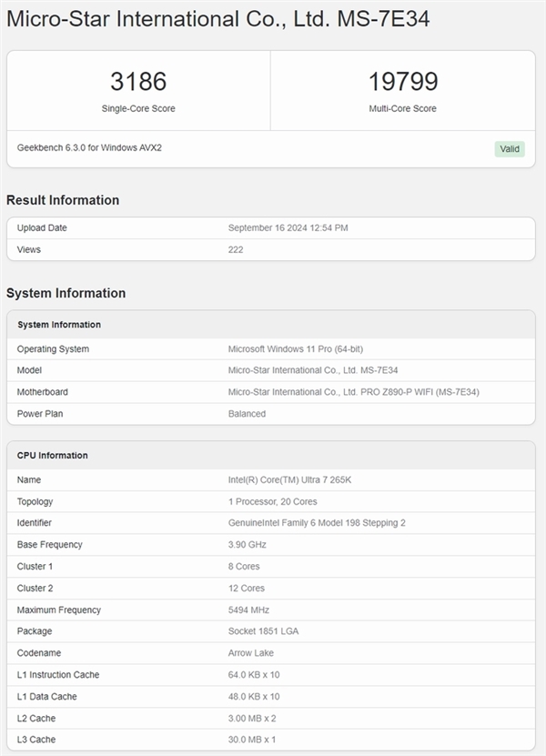
Task: Click the 19799 multi-core score value
Action: [x=402, y=82]
